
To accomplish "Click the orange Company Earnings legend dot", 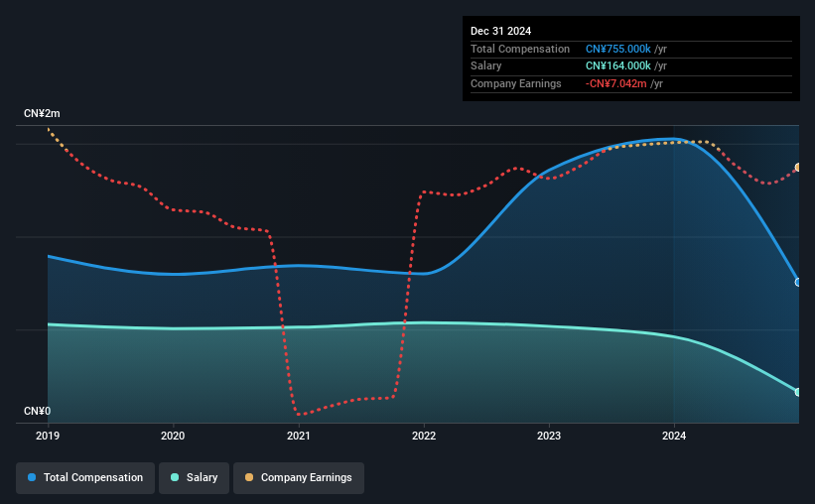I will tap(249, 477).
